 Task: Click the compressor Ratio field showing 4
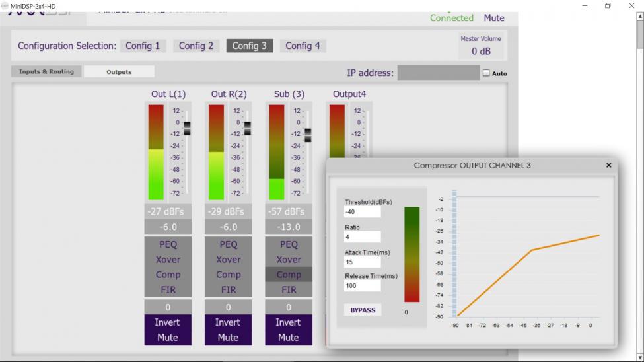tap(362, 237)
